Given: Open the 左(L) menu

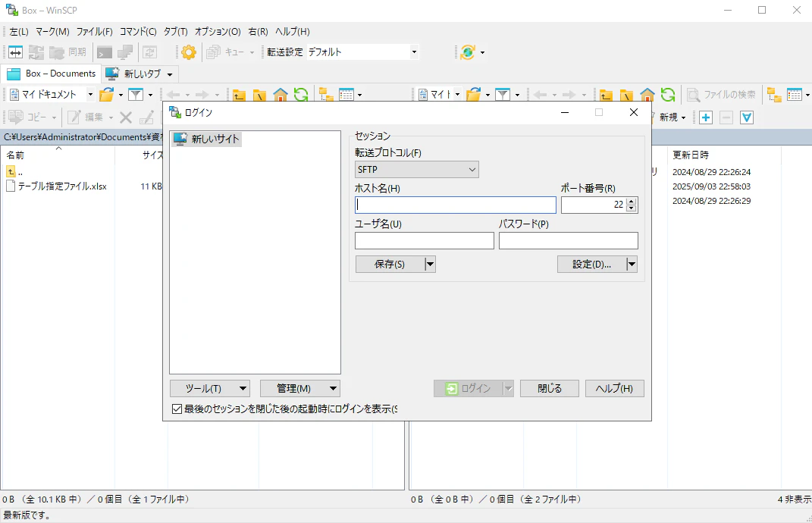Looking at the screenshot, I should [19, 32].
